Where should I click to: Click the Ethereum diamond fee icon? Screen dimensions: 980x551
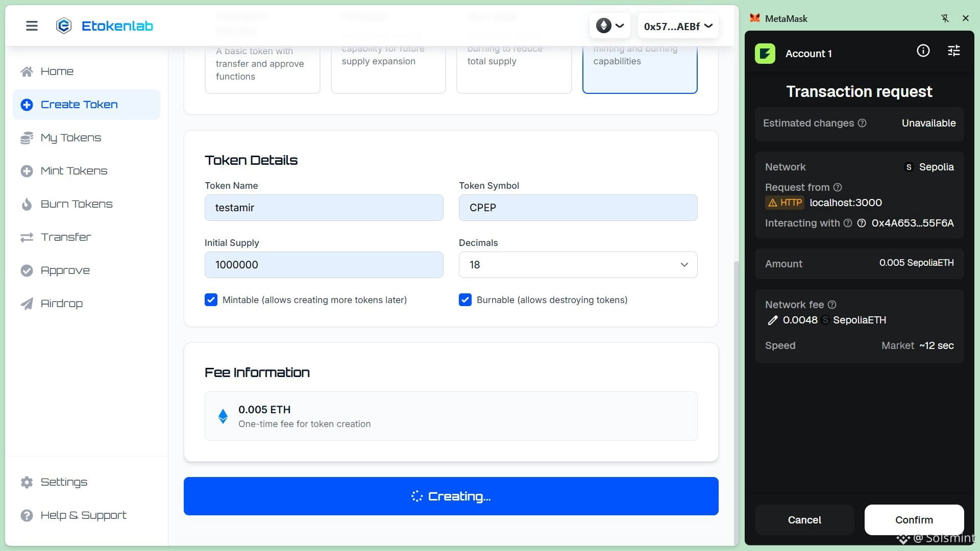tap(223, 416)
